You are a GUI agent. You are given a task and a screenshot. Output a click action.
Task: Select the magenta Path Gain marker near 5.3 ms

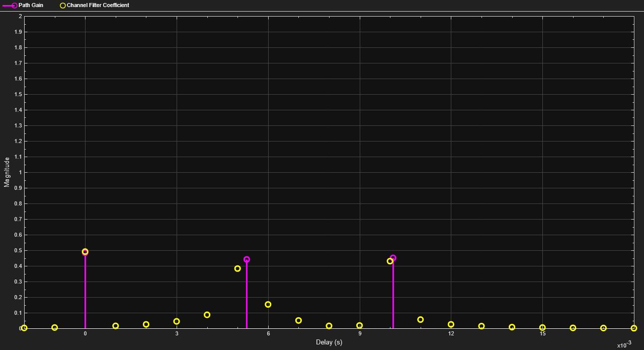click(x=247, y=260)
